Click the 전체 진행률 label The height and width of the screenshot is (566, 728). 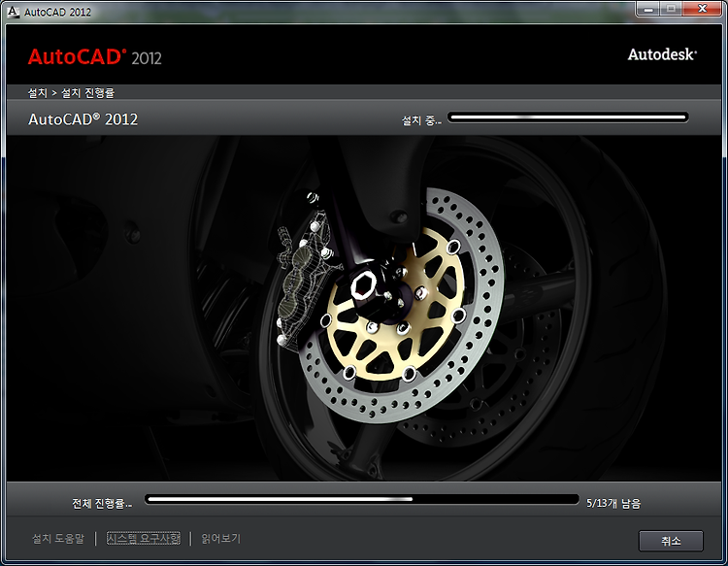click(102, 503)
